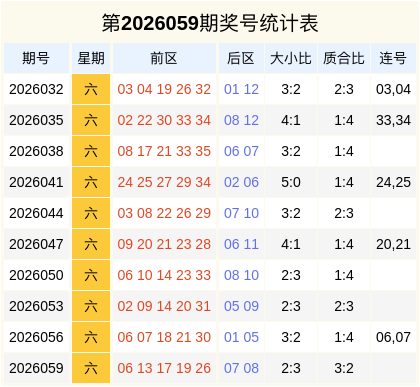Image resolution: width=420 pixels, height=387 pixels.
Task: Select the 前区 column header
Action: tap(164, 58)
